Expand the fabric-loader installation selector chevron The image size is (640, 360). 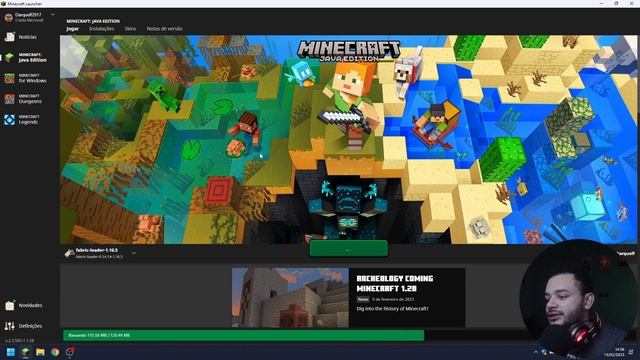(133, 253)
